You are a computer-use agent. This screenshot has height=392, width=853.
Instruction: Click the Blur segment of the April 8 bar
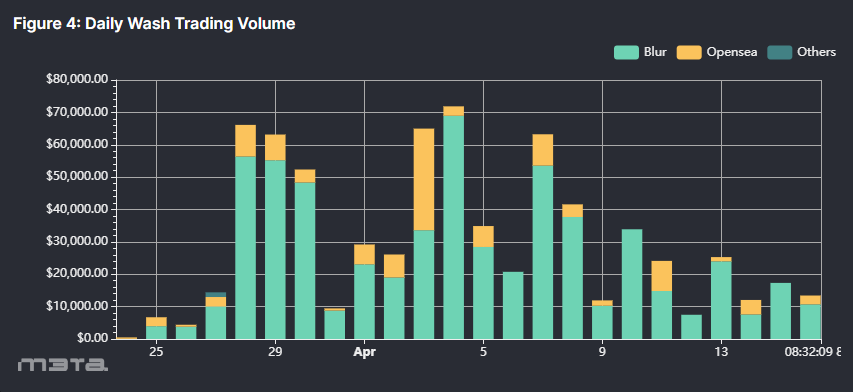click(x=572, y=278)
